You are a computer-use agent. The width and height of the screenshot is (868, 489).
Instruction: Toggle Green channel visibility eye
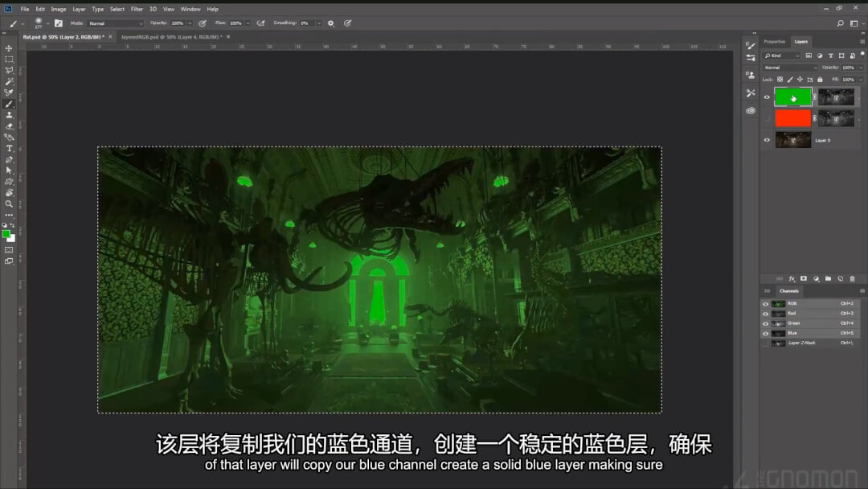coord(766,323)
